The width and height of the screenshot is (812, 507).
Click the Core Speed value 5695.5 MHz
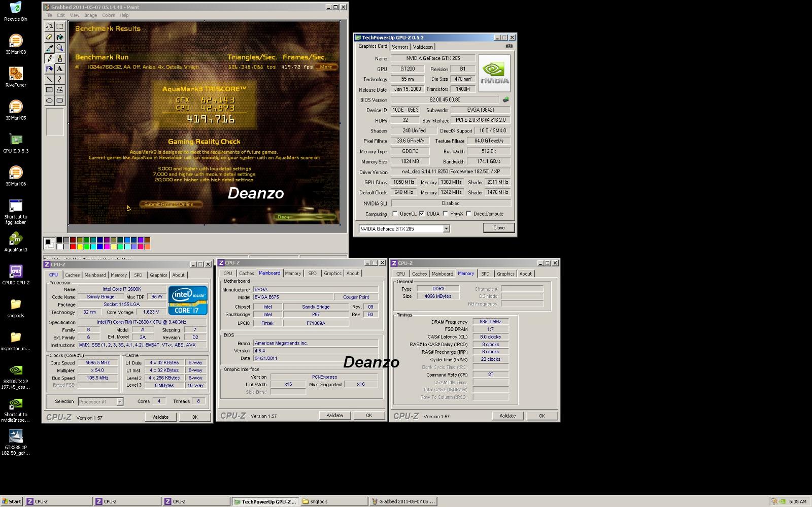pos(97,363)
